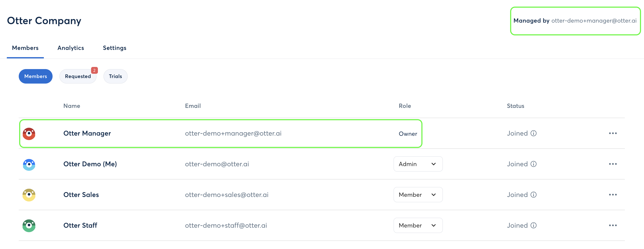Click the Otter Sales name
This screenshot has width=644, height=249.
81,195
